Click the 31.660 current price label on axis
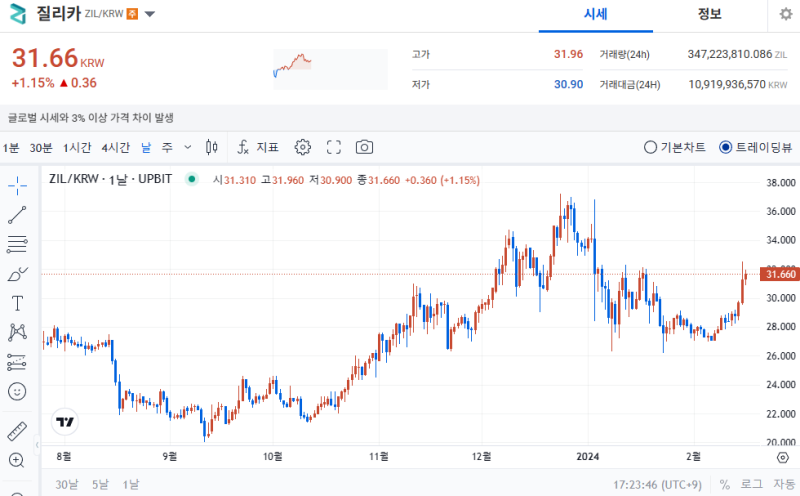800x496 pixels. point(780,275)
